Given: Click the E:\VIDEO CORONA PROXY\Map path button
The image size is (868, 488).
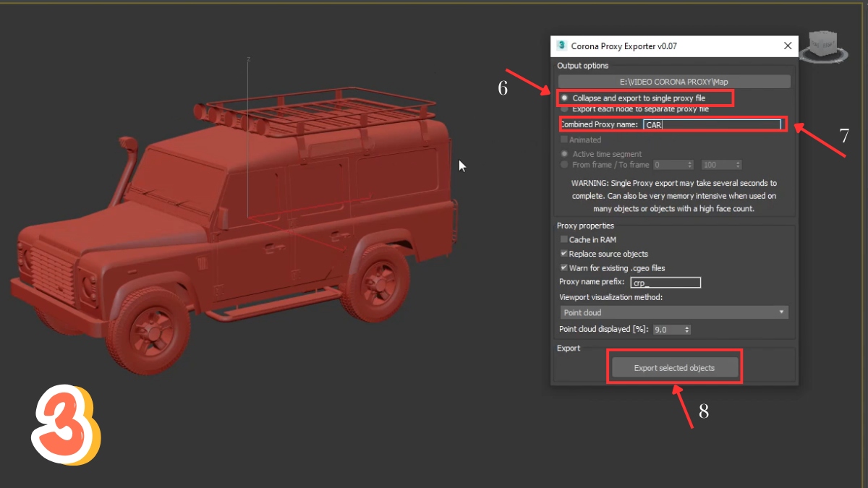Looking at the screenshot, I should (673, 80).
